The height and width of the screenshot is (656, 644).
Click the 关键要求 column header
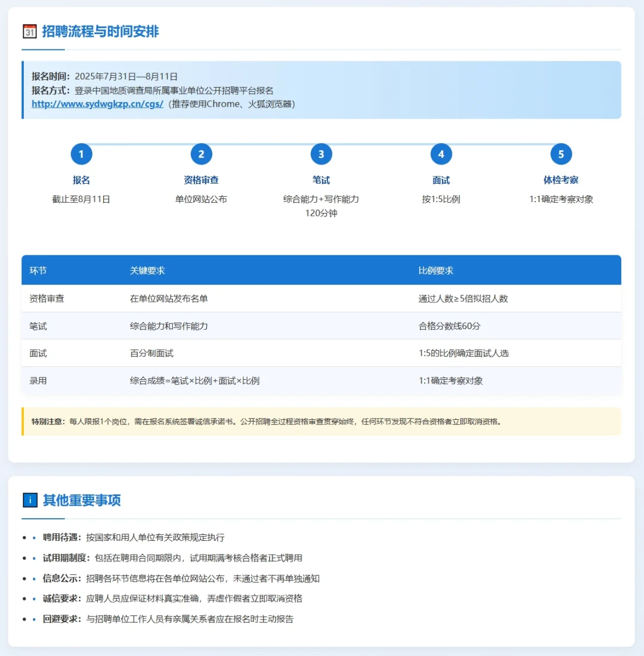147,271
